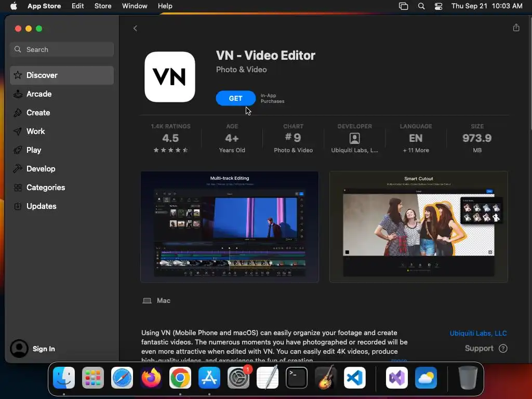Open the Help menu

[x=165, y=6]
